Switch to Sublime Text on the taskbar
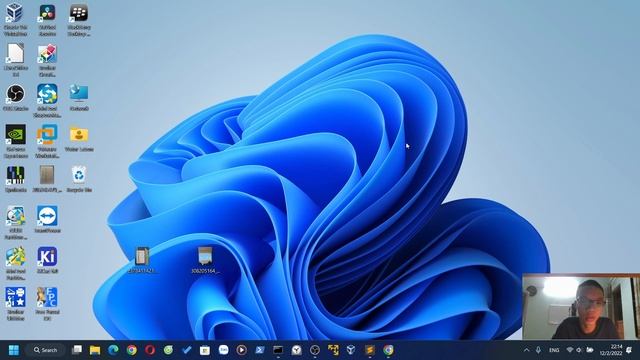 [x=370, y=350]
